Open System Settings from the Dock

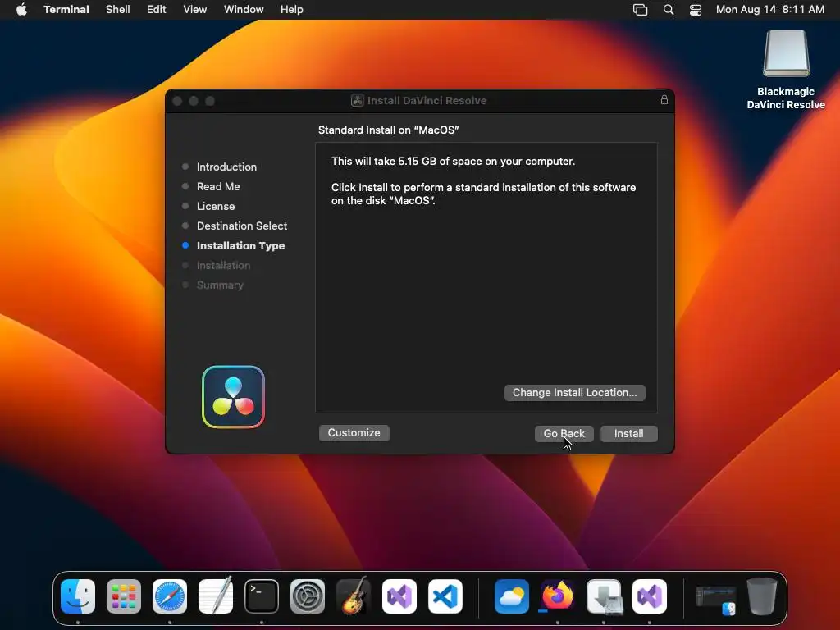coord(308,596)
